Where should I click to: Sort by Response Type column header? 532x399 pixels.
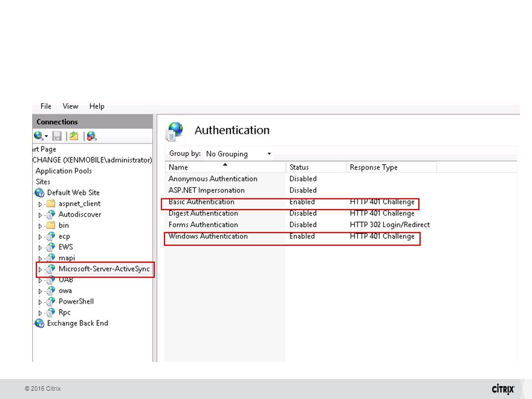coord(392,167)
